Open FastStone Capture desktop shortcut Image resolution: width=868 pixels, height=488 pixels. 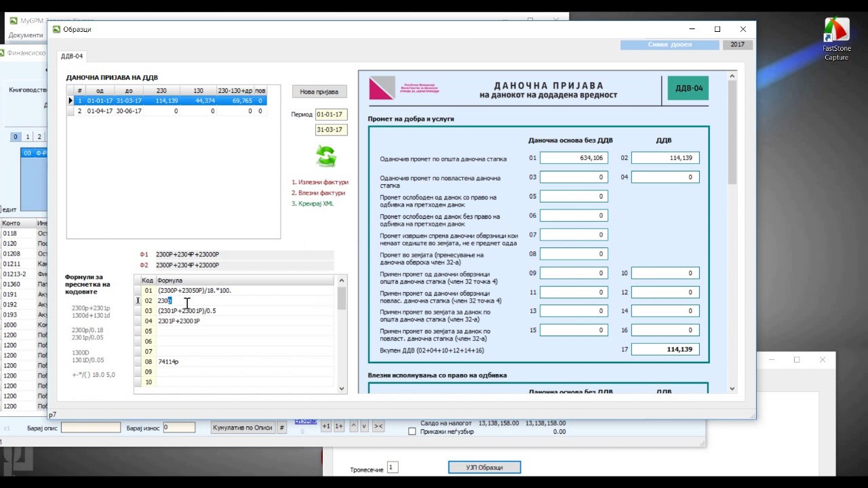836,39
